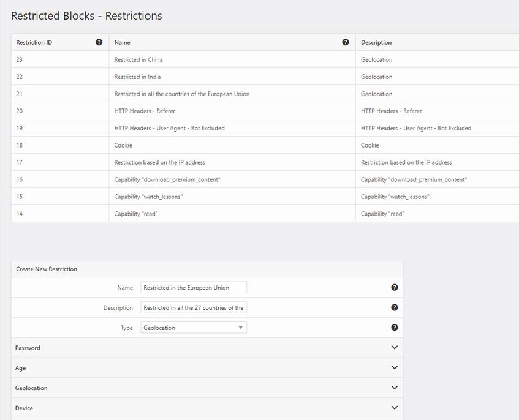Select the Restricted in India row
519x420 pixels.
265,77
